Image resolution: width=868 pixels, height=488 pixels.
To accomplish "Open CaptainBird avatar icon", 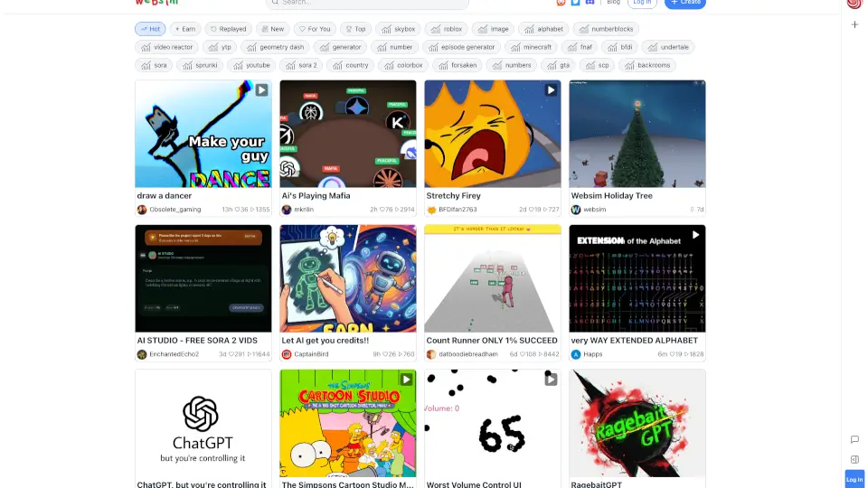I will pos(287,354).
